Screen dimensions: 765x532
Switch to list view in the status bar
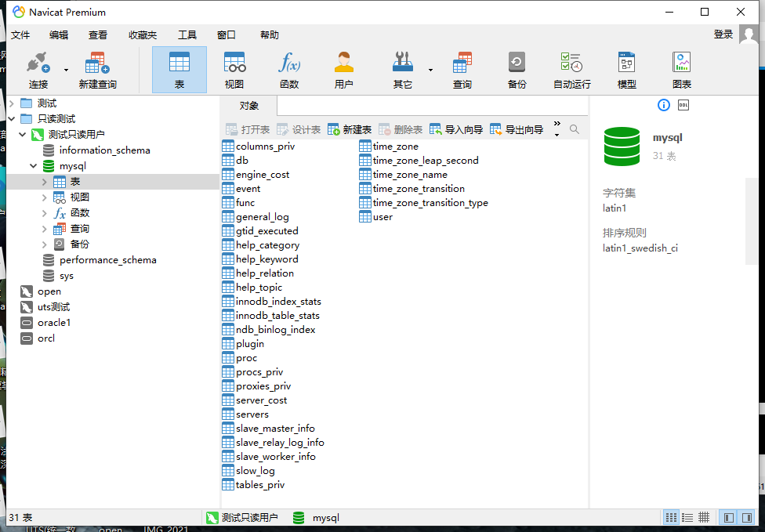click(x=687, y=517)
